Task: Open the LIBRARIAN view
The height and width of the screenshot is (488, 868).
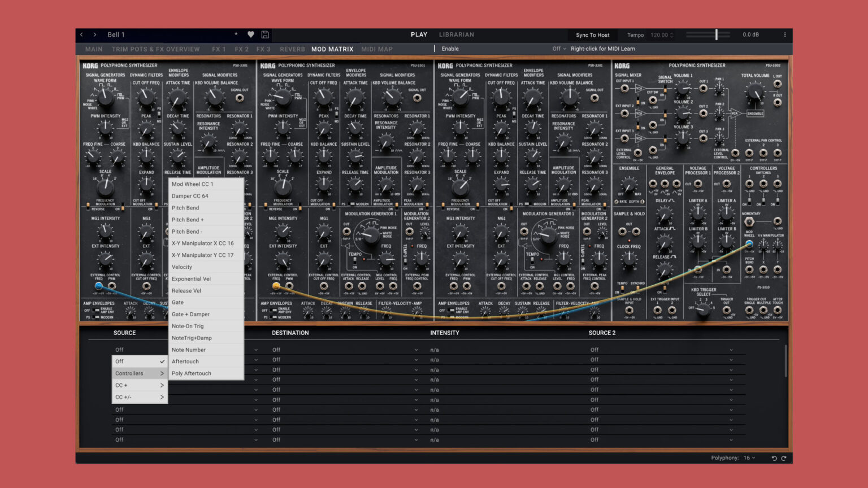Action: coord(456,34)
